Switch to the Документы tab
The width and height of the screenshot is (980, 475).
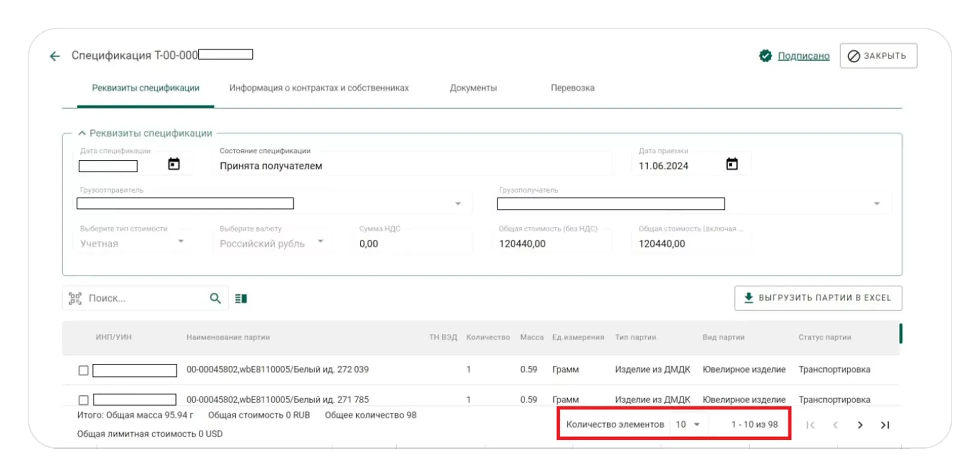coord(473,88)
